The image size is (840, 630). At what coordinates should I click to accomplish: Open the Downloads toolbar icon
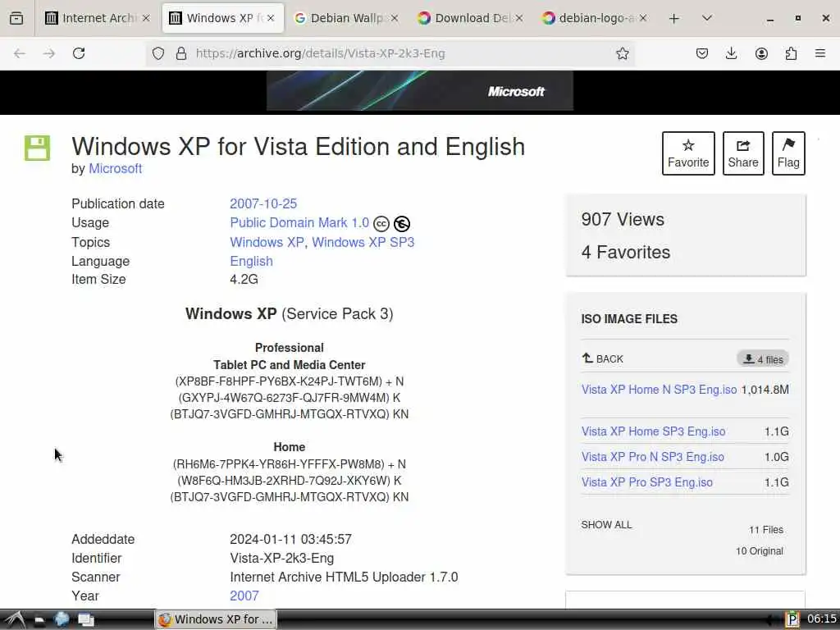(x=731, y=53)
